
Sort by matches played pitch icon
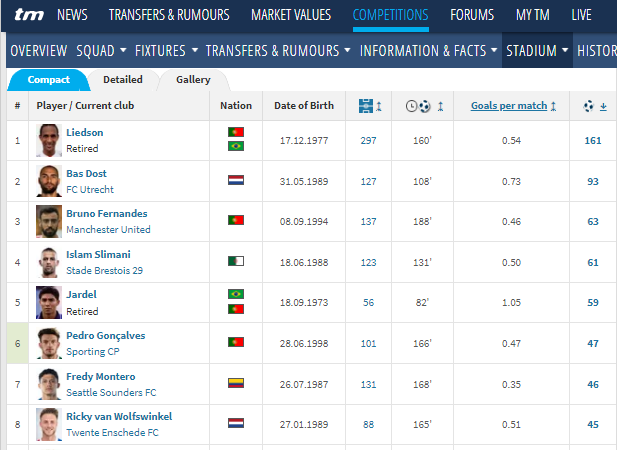[x=365, y=105]
